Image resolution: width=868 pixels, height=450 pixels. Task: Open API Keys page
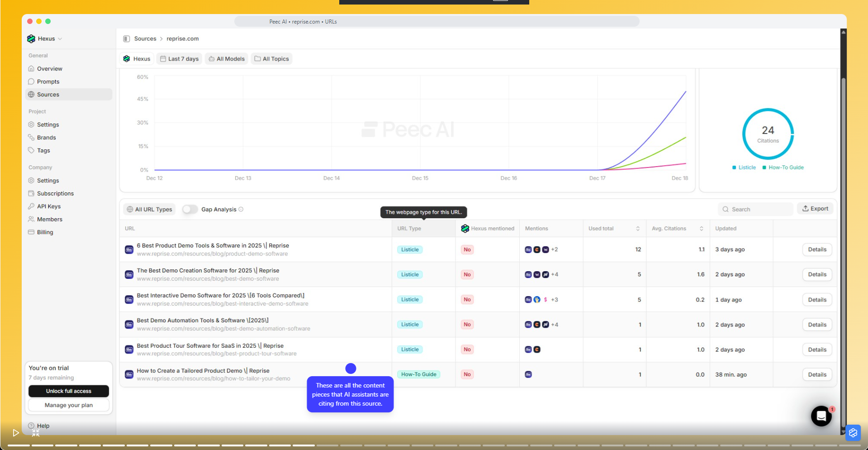[49, 206]
